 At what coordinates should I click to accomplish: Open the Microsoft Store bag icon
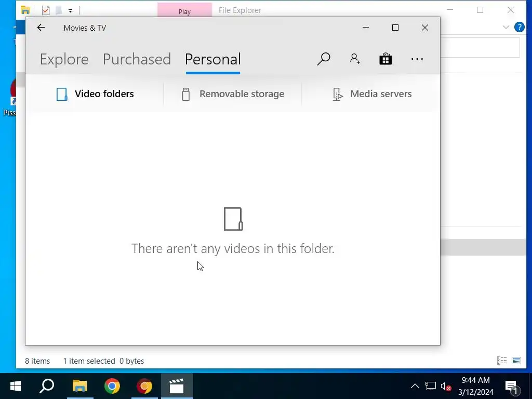[x=385, y=59]
